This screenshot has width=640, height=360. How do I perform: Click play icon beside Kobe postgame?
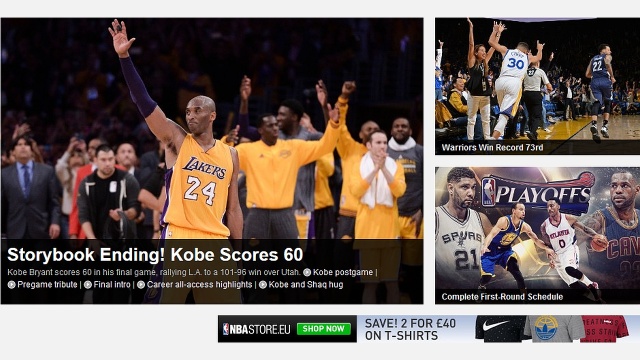307,272
